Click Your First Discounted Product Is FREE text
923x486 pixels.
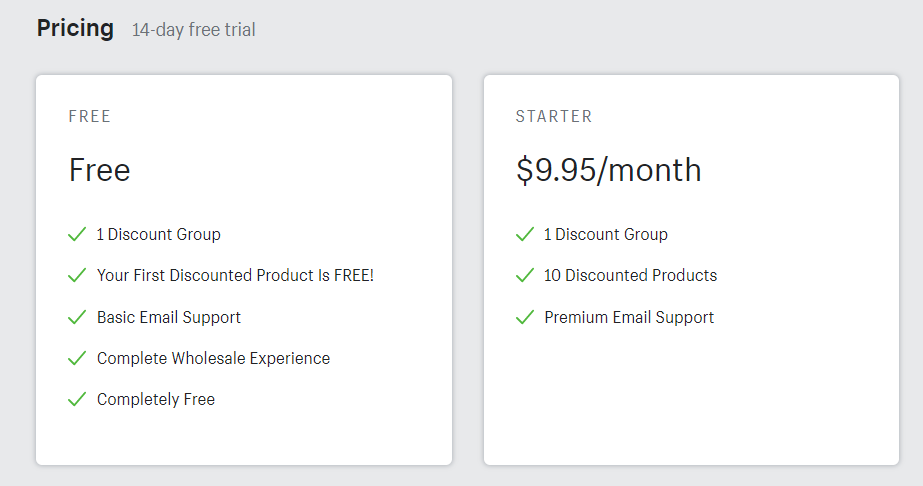point(235,275)
